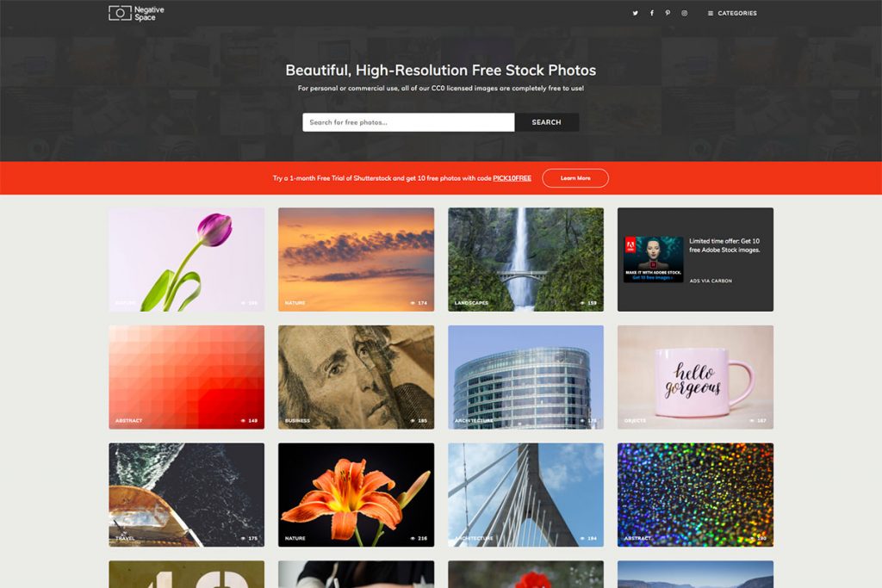This screenshot has width=882, height=588.
Task: Click the eye views icon on the waterfall photo
Action: point(583,303)
